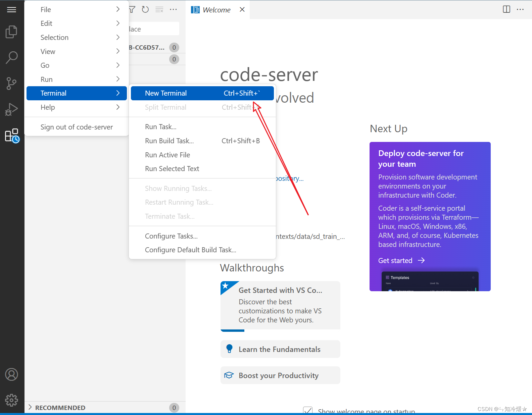Click the filter extensions funnel icon

[132, 9]
